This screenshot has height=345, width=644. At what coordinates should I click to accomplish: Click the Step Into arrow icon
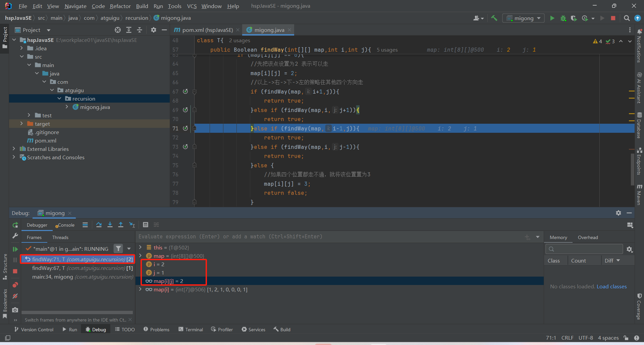pyautogui.click(x=110, y=225)
